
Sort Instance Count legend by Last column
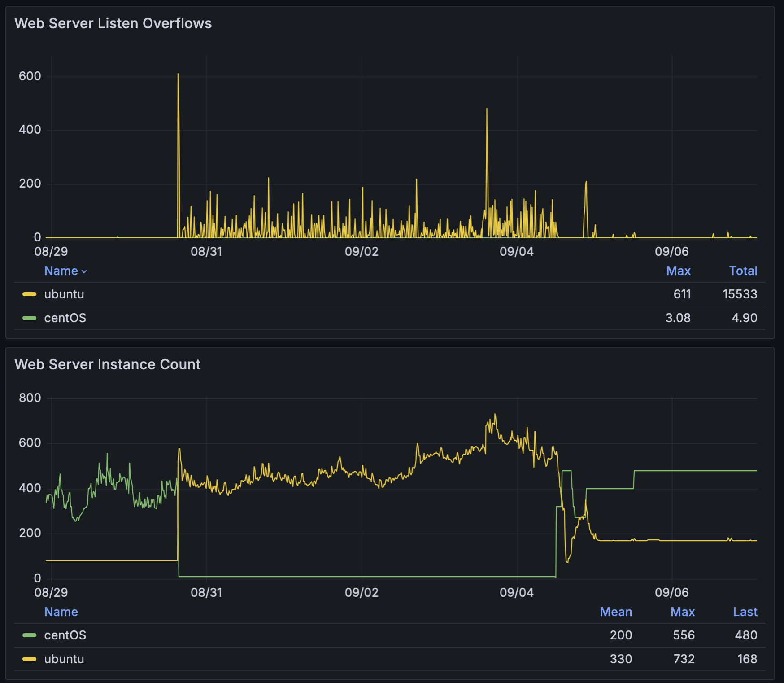tap(745, 612)
